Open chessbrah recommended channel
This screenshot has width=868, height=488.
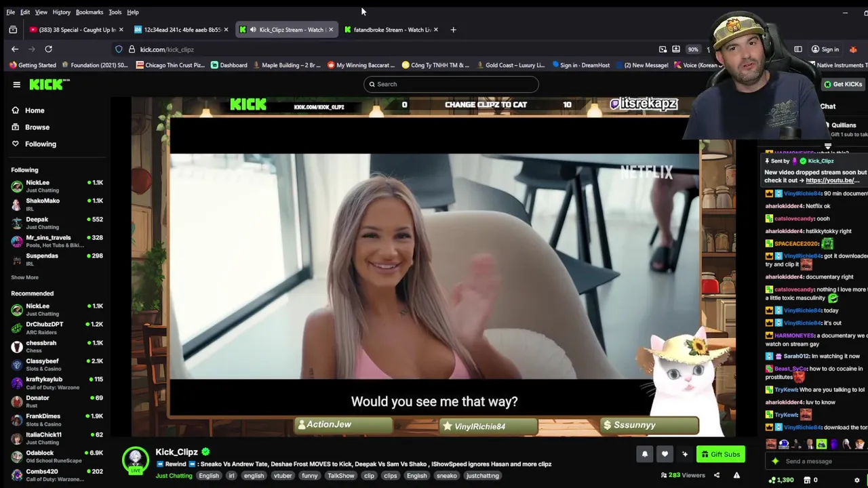point(57,346)
